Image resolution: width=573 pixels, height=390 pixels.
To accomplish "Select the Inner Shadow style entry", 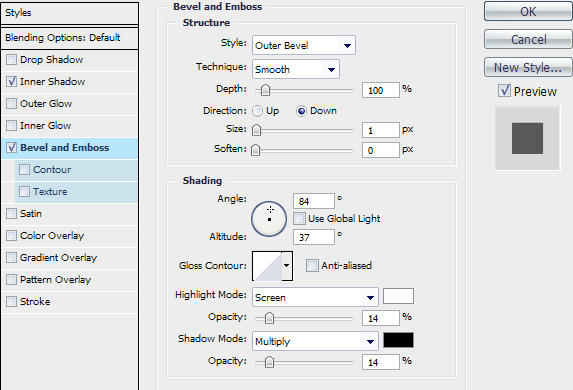I will [x=53, y=82].
